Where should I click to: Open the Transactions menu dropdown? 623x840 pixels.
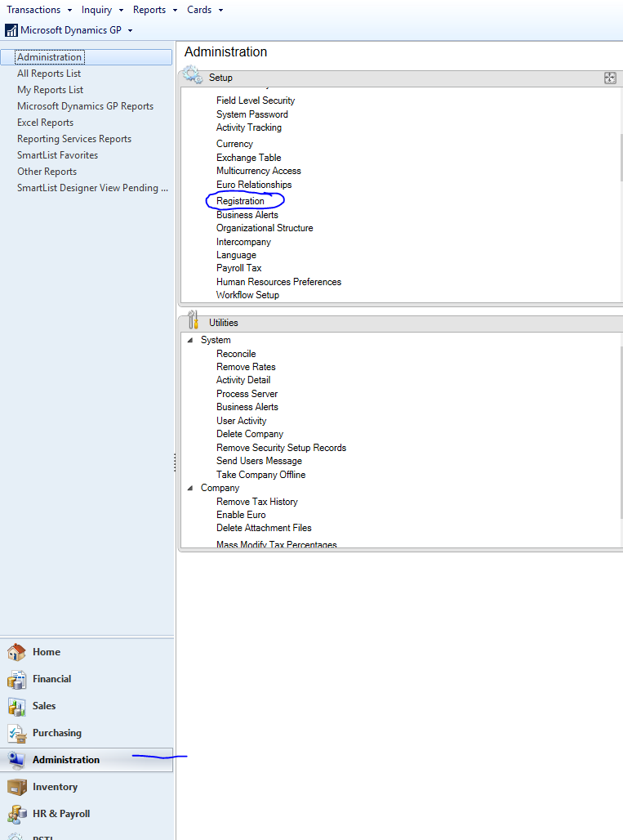pos(39,10)
